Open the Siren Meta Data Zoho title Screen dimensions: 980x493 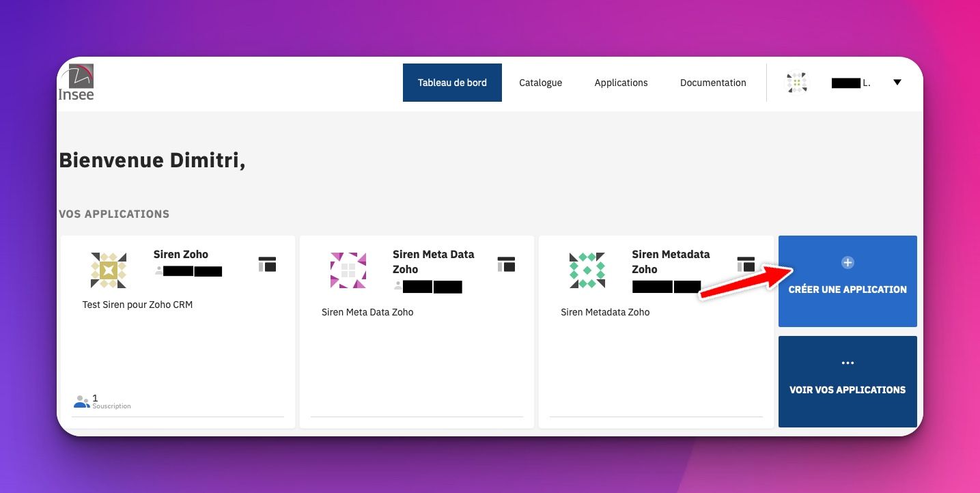point(433,262)
